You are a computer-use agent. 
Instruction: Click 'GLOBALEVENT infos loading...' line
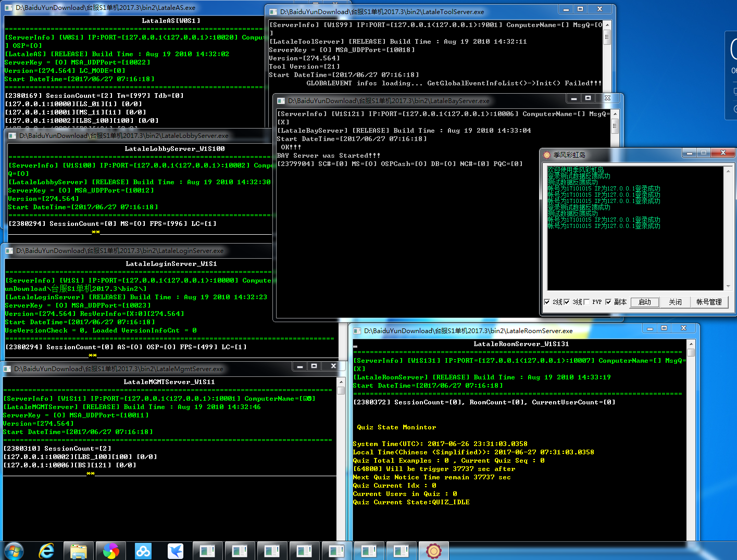(x=454, y=83)
